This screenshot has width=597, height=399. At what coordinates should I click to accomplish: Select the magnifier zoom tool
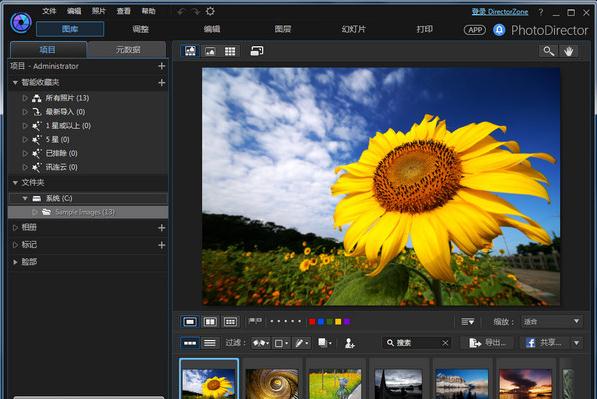tap(549, 51)
